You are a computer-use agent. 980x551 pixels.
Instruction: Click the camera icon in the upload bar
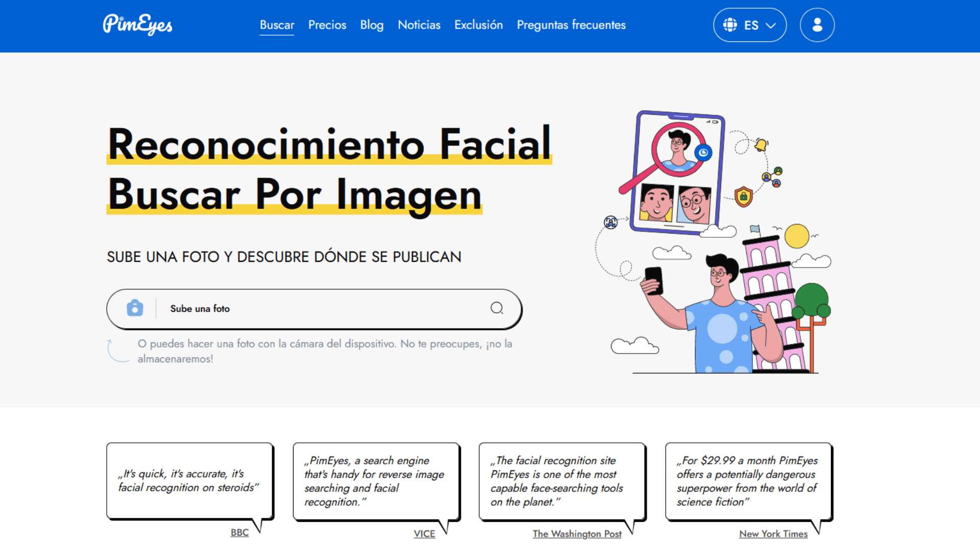coord(134,309)
